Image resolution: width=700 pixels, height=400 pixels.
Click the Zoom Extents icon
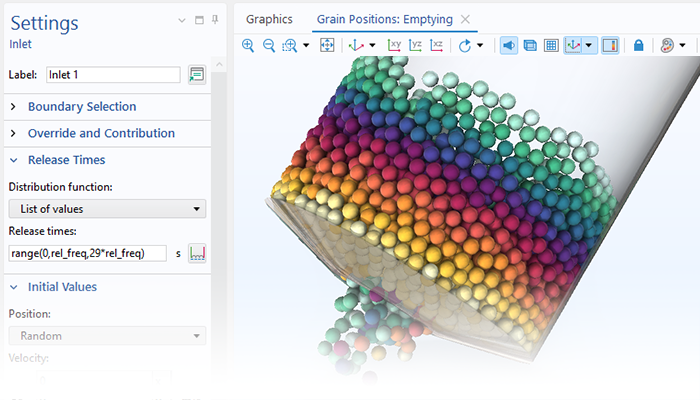(x=326, y=46)
